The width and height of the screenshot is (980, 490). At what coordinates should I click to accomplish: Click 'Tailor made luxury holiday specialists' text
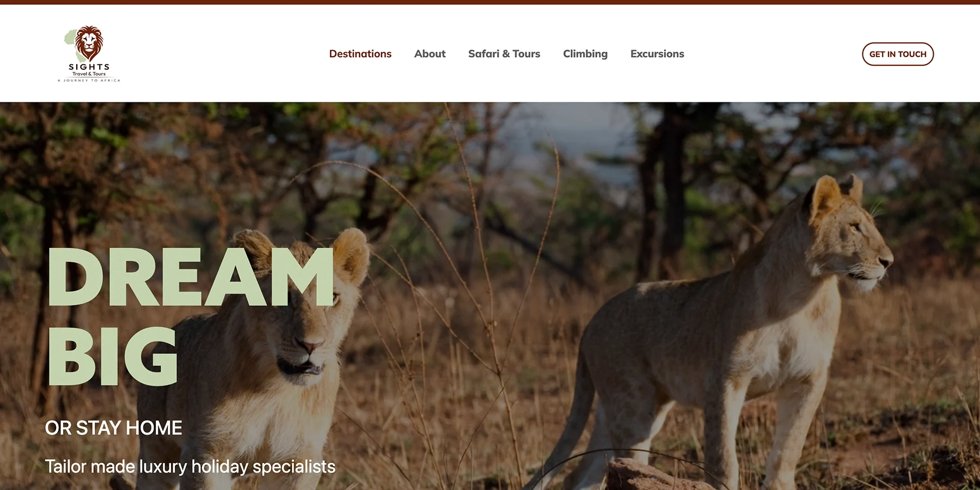click(x=190, y=467)
